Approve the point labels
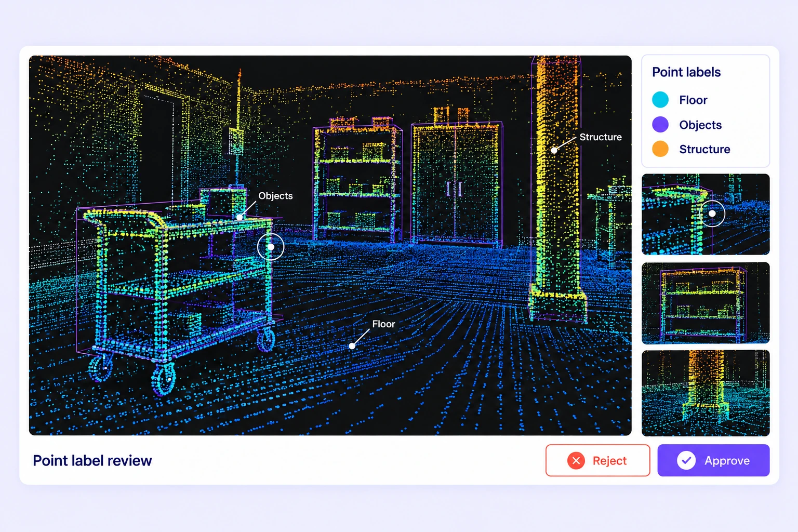The image size is (798, 532). [x=713, y=460]
